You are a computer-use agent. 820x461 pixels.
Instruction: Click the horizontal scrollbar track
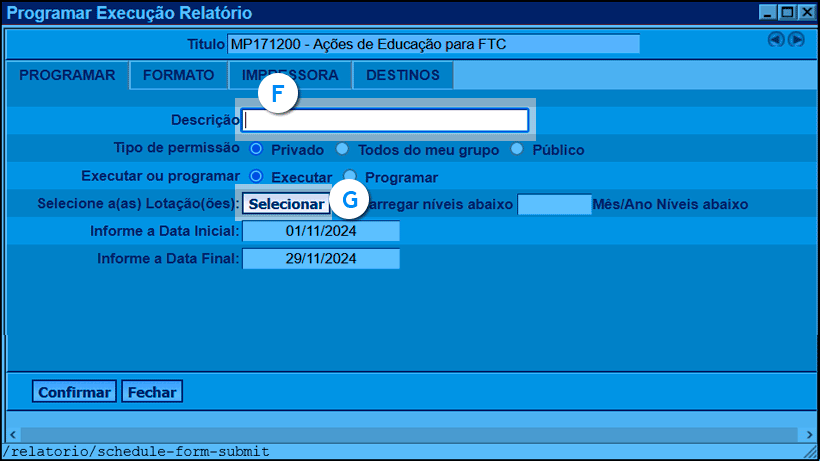pyautogui.click(x=409, y=434)
